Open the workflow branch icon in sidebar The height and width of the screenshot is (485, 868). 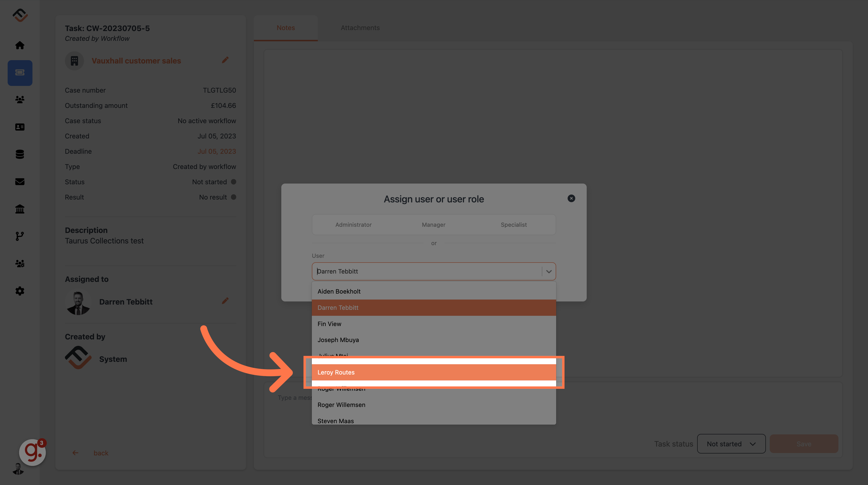[x=20, y=236]
